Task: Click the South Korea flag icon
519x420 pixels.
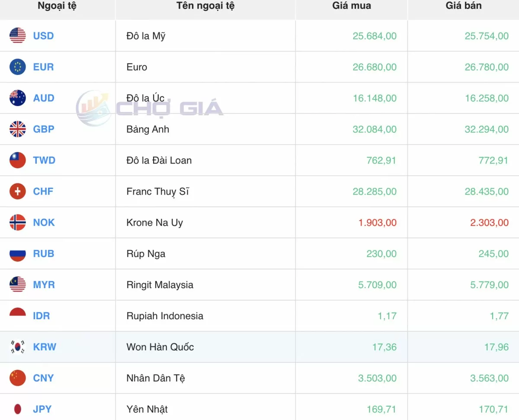Action: coord(18,347)
